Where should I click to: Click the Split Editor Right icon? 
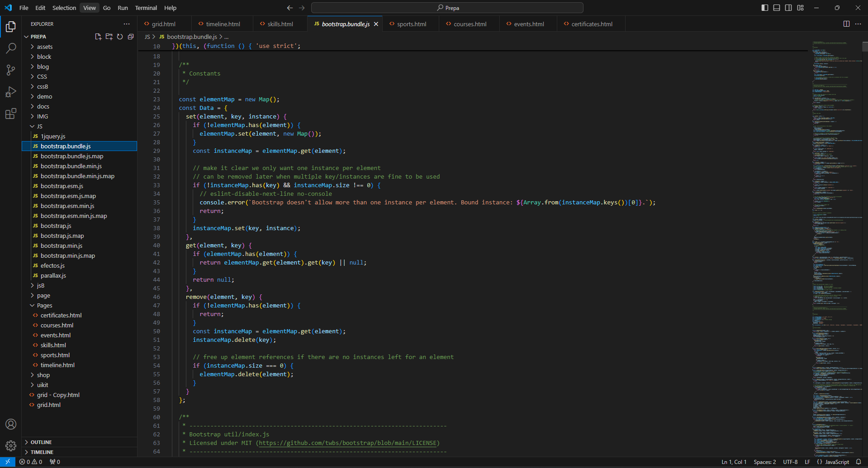(846, 24)
